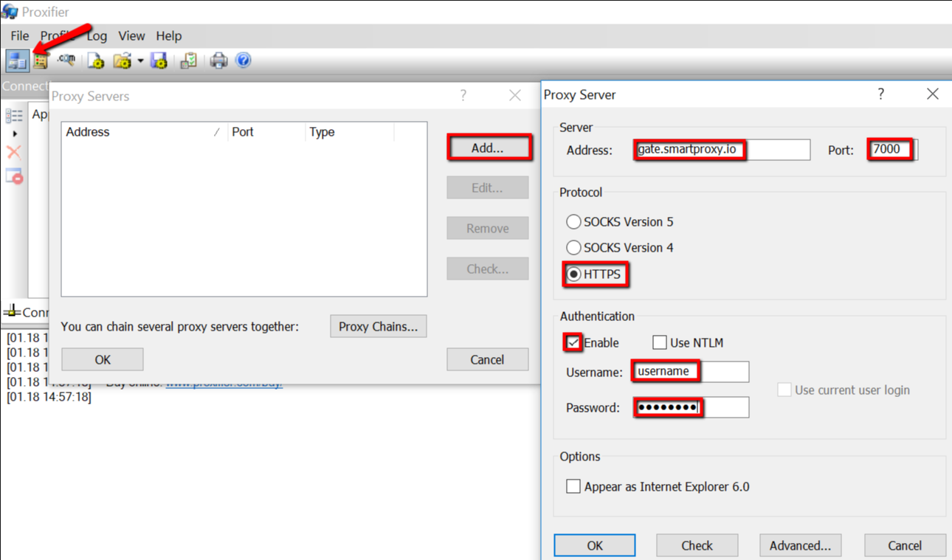Click the small black arrow in left sidebar
952x560 pixels.
(x=15, y=134)
